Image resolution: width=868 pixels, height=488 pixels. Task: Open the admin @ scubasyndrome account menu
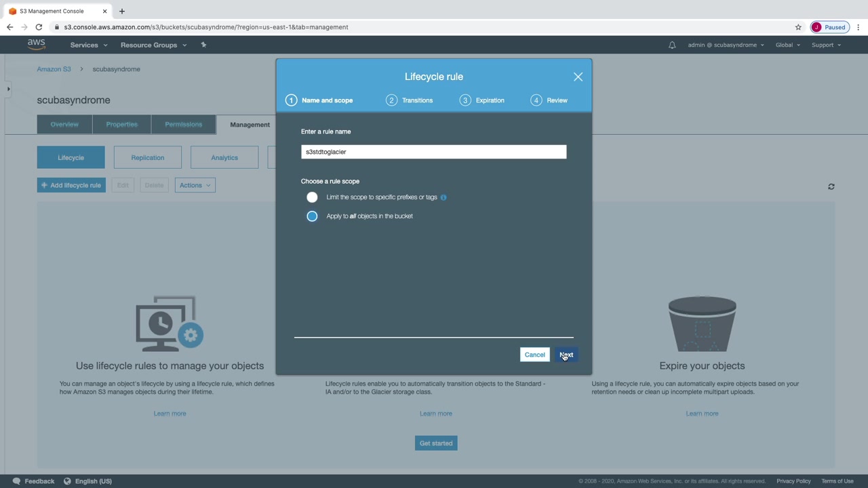click(726, 45)
